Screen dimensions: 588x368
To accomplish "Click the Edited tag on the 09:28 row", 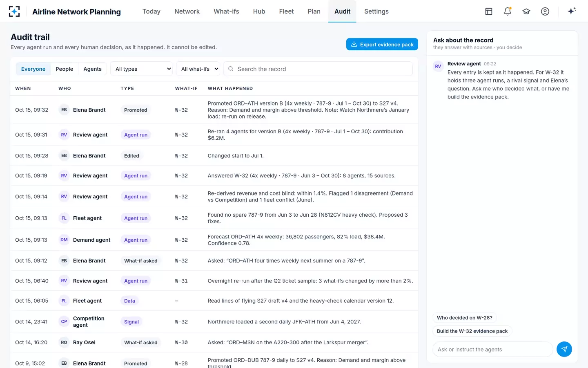I will click(x=131, y=156).
